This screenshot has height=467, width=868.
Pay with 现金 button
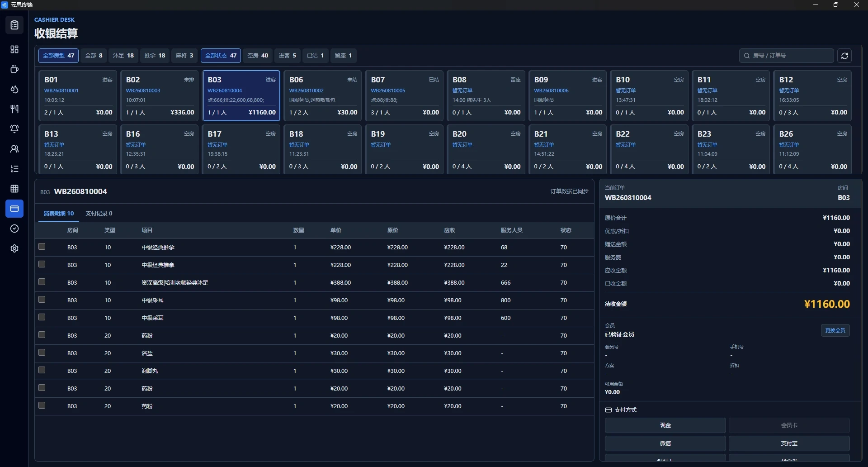(x=665, y=425)
